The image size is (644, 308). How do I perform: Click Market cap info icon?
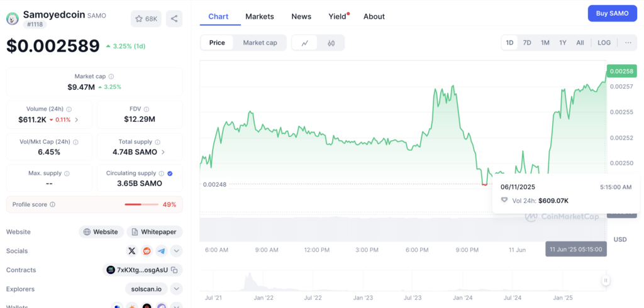111,77
